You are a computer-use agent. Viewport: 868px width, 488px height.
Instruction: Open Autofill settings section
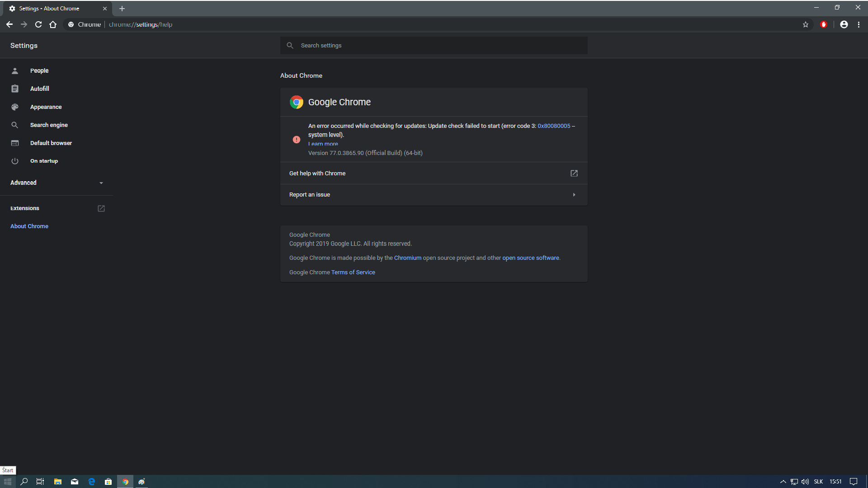point(40,89)
